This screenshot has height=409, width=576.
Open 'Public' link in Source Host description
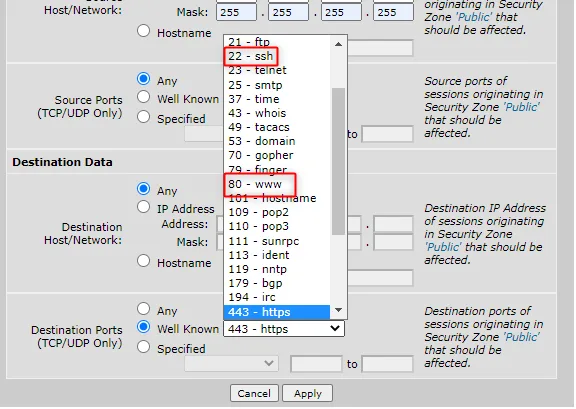click(x=474, y=17)
